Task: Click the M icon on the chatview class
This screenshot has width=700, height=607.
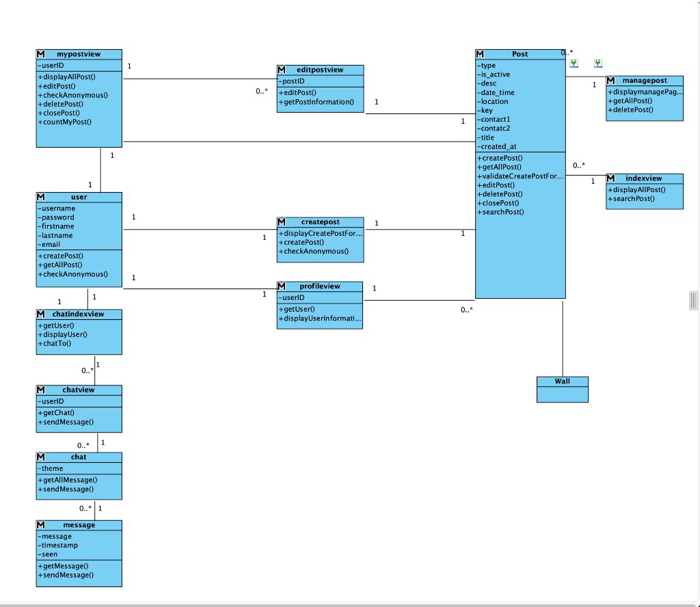Action: [x=40, y=390]
